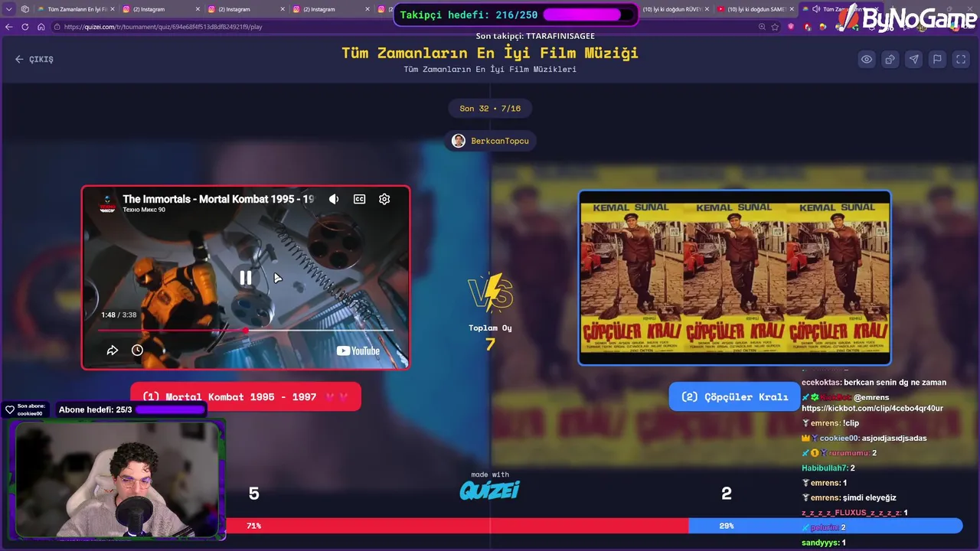Open YouTube player settings gear
The image size is (980, 551).
tap(384, 199)
